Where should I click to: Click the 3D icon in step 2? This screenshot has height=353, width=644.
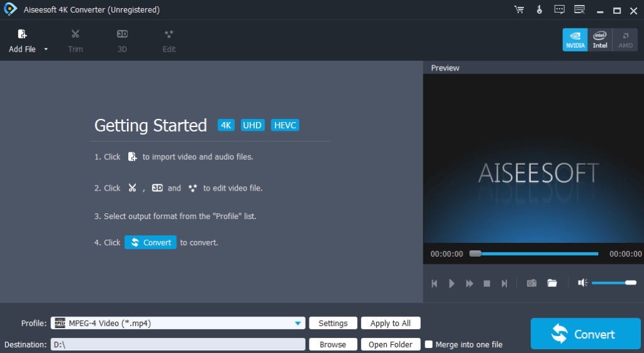tap(157, 188)
